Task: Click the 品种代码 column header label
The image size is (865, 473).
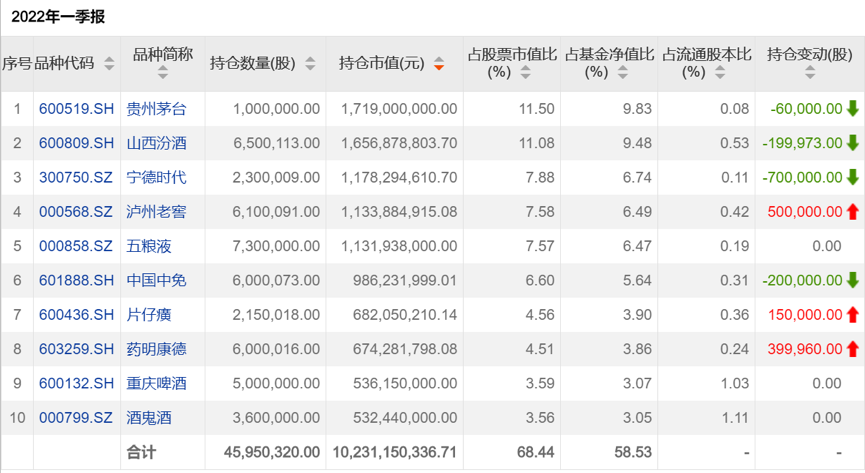Action: (x=65, y=63)
